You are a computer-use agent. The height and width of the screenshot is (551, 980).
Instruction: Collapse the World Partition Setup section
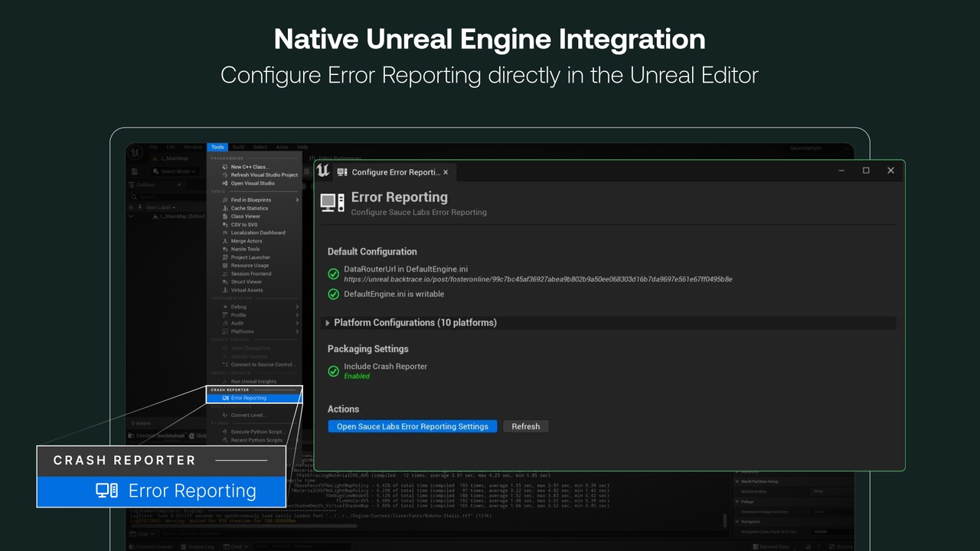pyautogui.click(x=738, y=481)
